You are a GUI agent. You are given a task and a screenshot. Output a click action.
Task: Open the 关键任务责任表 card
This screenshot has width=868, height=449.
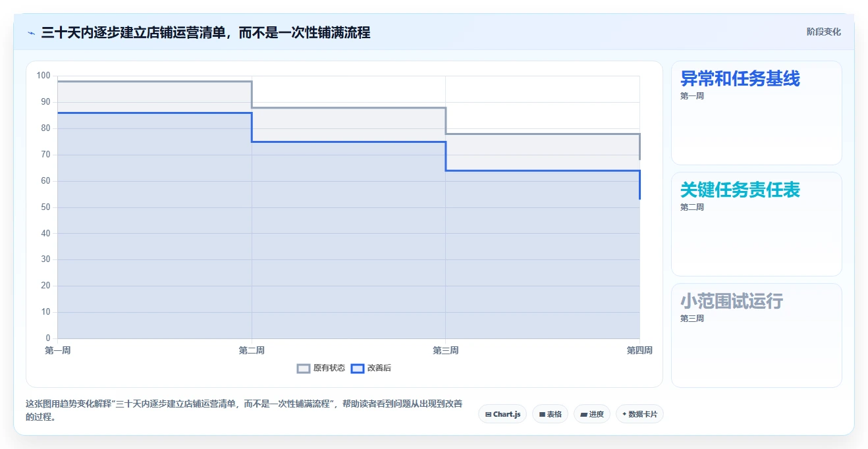pyautogui.click(x=756, y=224)
